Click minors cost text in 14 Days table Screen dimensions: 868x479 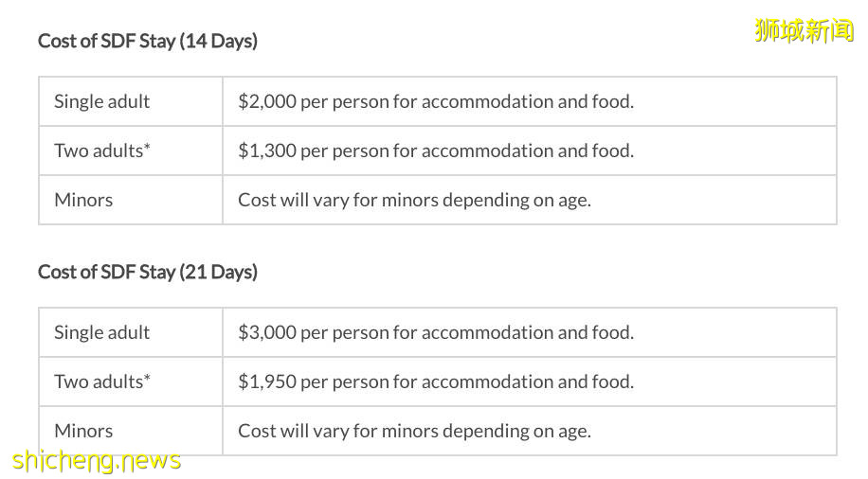tap(414, 200)
